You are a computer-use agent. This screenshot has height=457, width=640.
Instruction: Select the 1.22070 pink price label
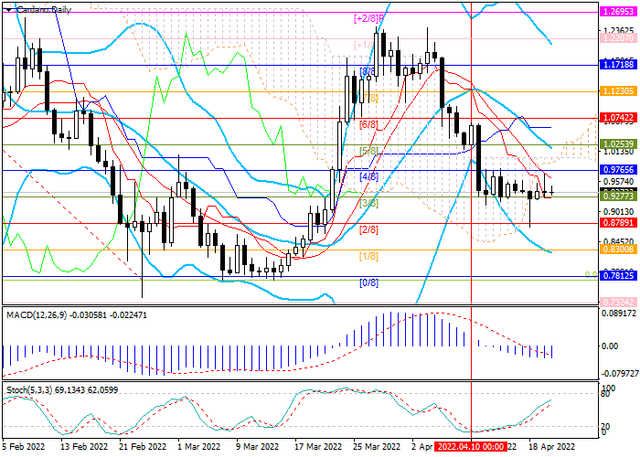pyautogui.click(x=618, y=38)
